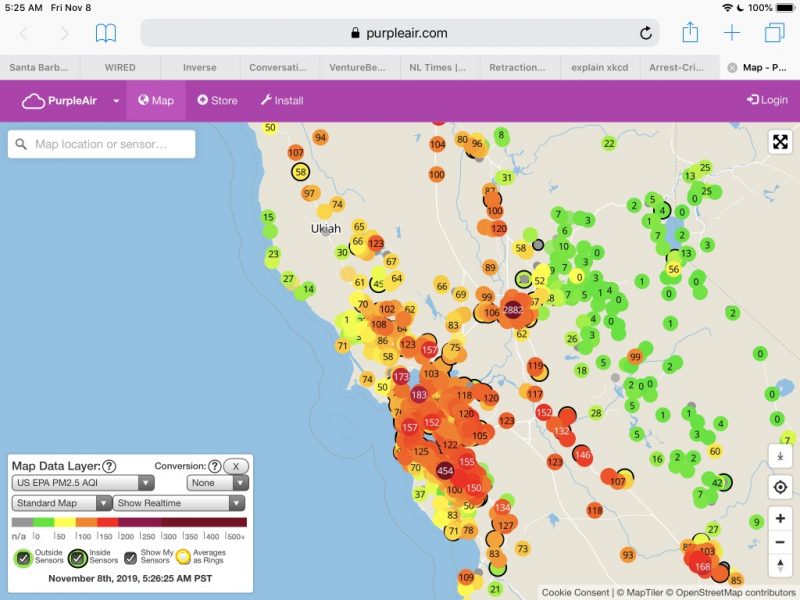Close the Map Data Layer panel

[236, 466]
